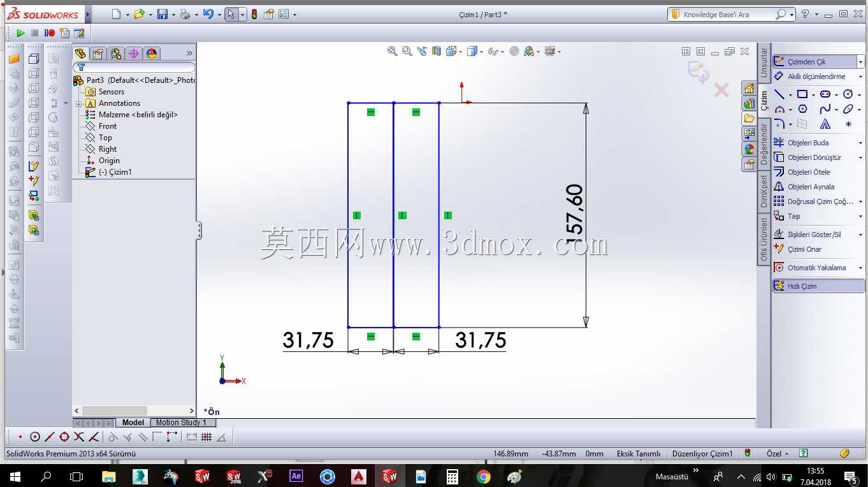Open the Akıllı ölçümlendirme dropdown arrow
This screenshot has height=487, width=868.
coord(861,76)
